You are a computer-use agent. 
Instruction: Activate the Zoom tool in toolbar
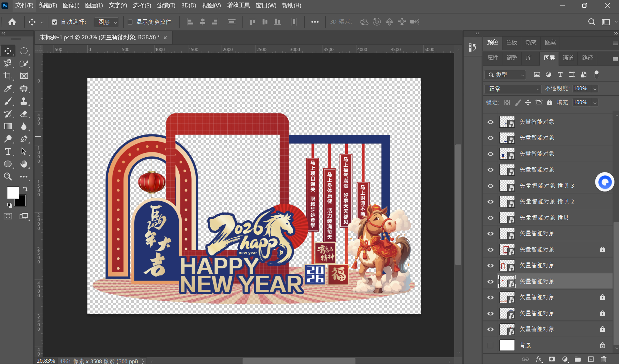8,177
